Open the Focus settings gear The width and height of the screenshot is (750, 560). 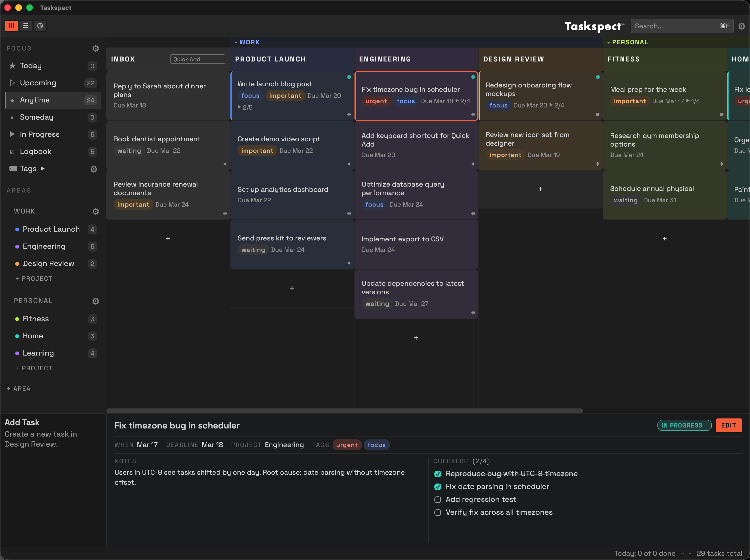[96, 48]
